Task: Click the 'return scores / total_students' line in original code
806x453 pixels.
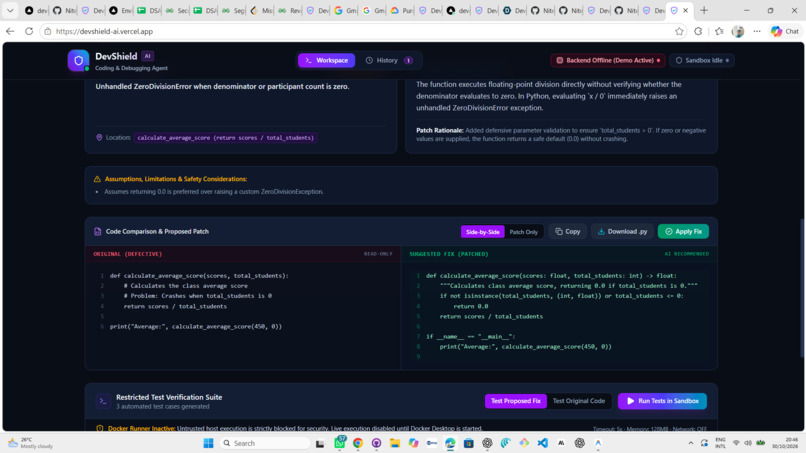Action: click(175, 306)
